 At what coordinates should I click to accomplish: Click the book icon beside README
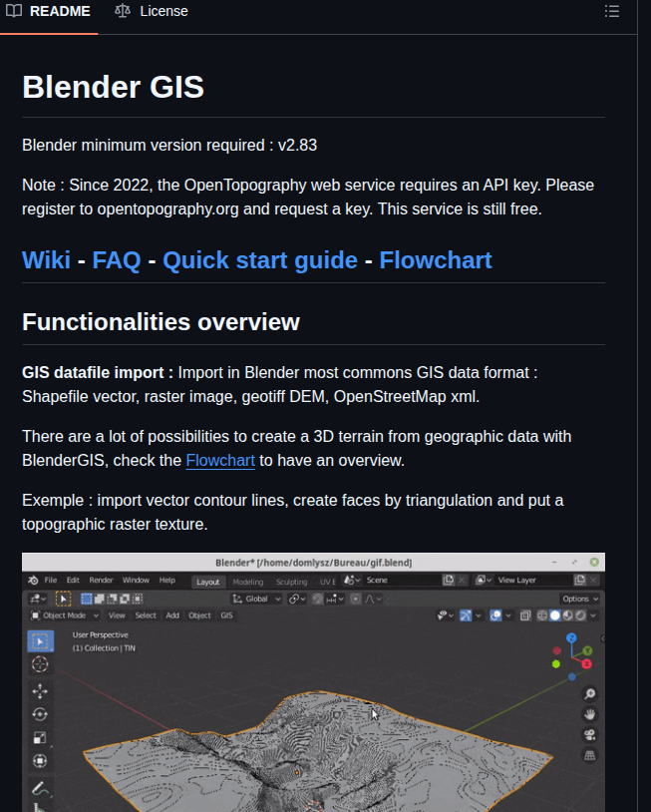coord(14,11)
